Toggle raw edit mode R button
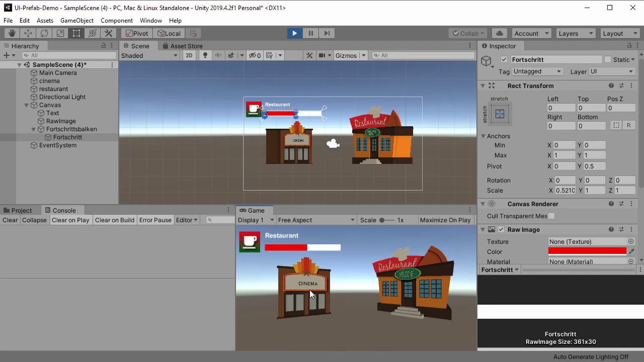 point(628,125)
